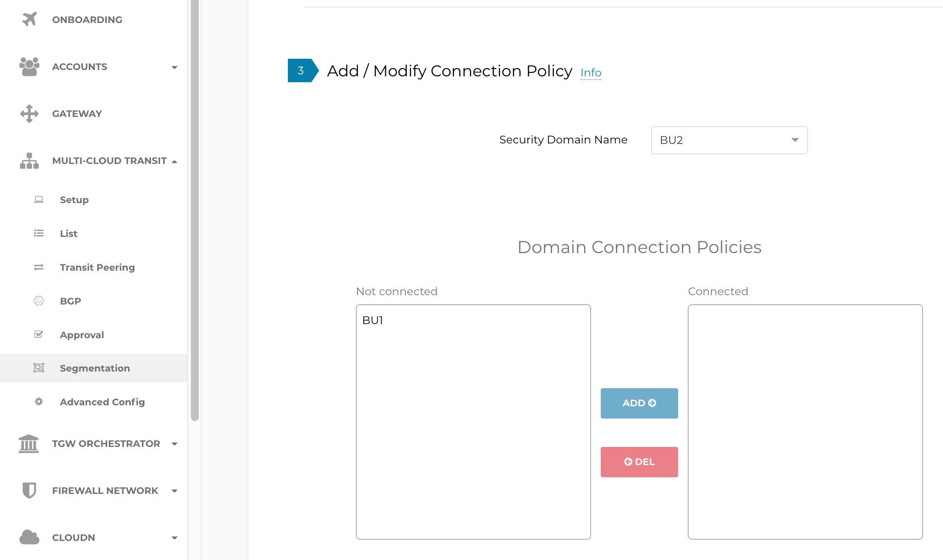Click the List bullet icon
This screenshot has width=943, height=560.
39,233
